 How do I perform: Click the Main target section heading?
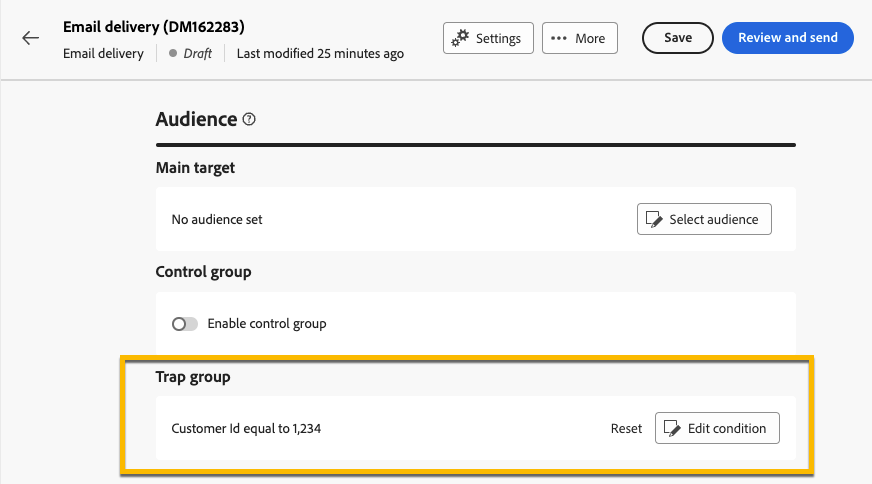click(195, 168)
